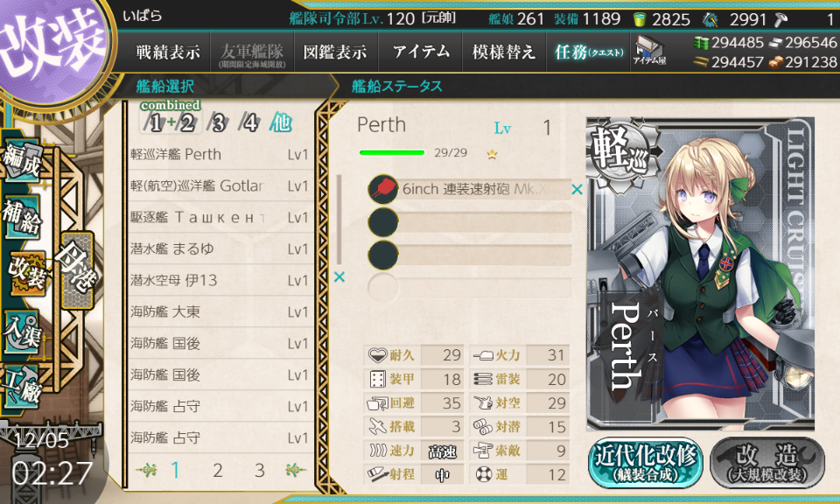Click the 改造 remodel button
The width and height of the screenshot is (840, 504).
pos(767,463)
